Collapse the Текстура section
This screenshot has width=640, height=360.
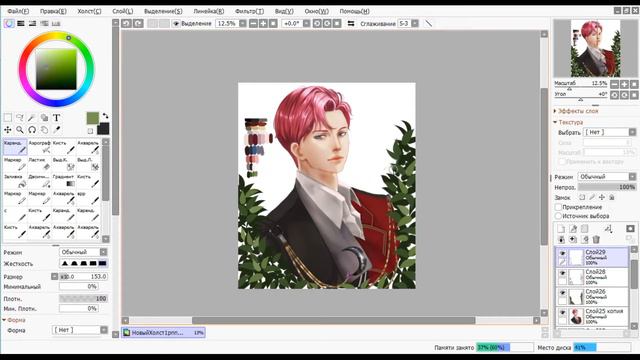pos(568,122)
